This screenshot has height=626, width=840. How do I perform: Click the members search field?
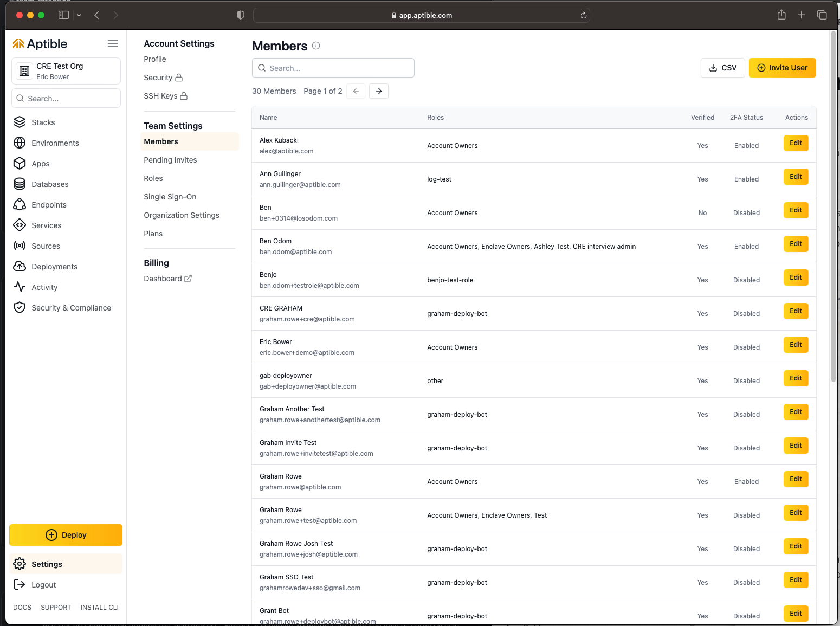tap(333, 68)
